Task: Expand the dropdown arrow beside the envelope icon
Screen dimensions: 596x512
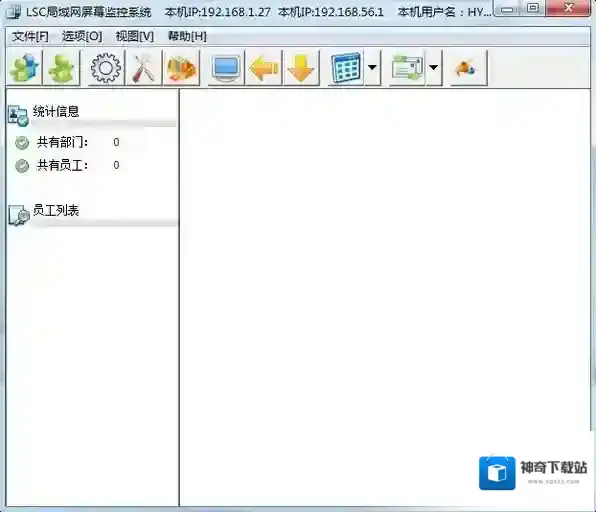Action: (434, 68)
